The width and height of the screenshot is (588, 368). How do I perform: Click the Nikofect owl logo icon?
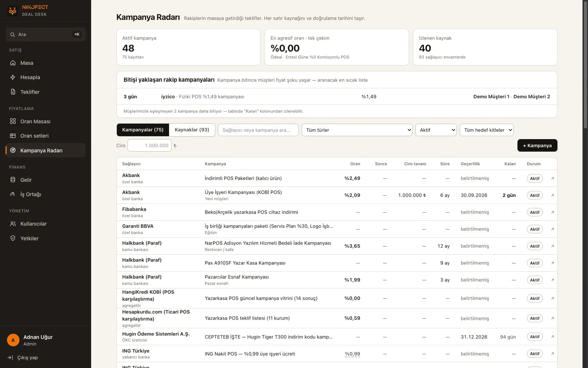[x=12, y=11]
